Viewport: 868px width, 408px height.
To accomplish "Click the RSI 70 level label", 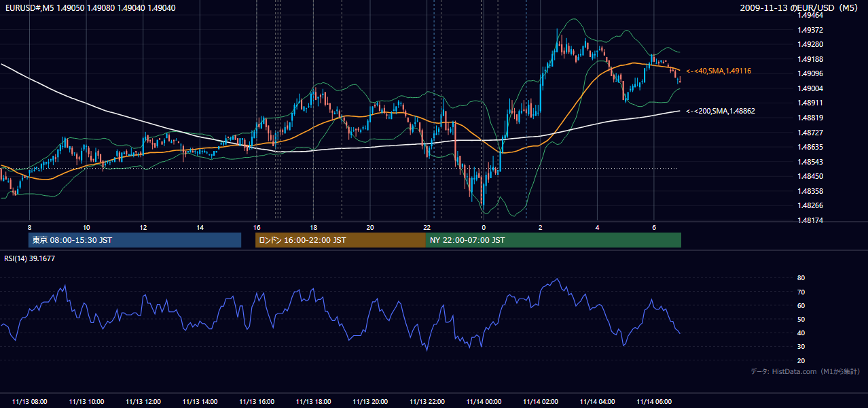I will (x=801, y=292).
